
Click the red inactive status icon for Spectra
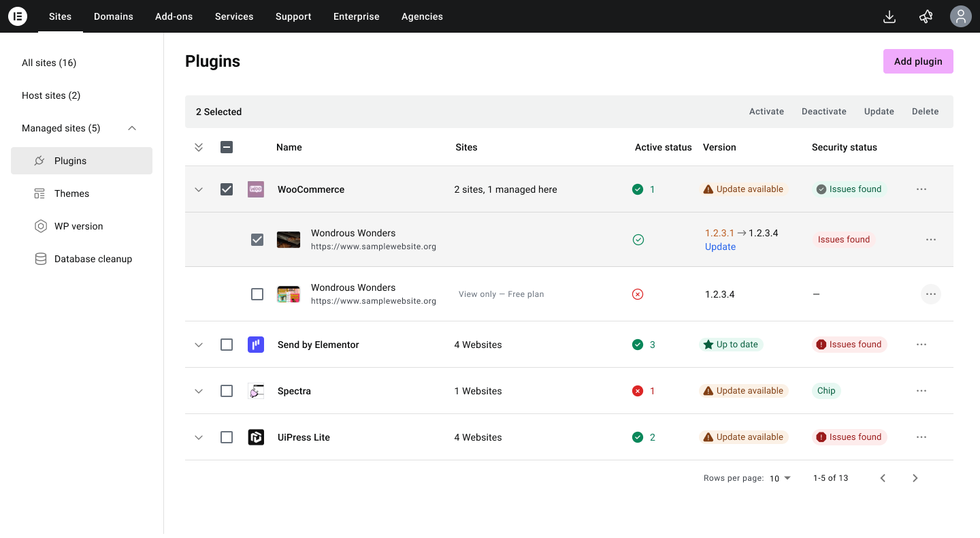pyautogui.click(x=638, y=391)
